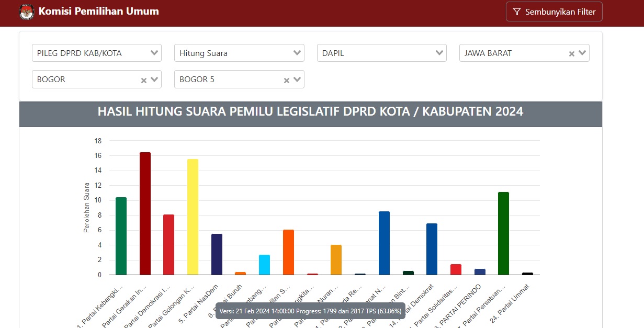Select the tall orange bar near six
The height and width of the screenshot is (328, 644).
288,252
